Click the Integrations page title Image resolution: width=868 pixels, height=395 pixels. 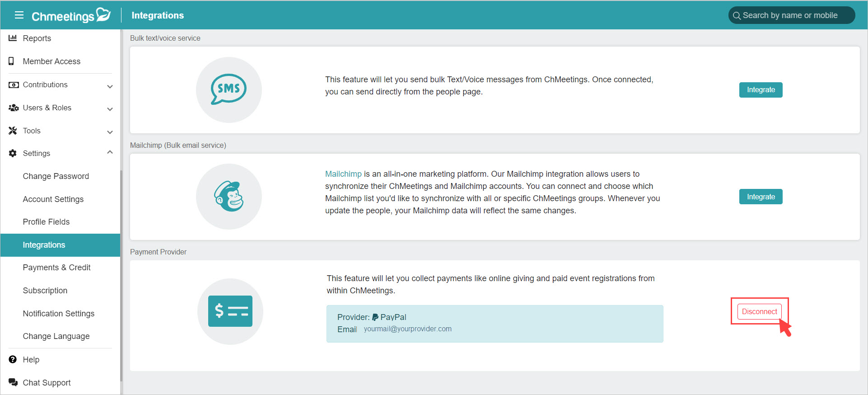158,15
